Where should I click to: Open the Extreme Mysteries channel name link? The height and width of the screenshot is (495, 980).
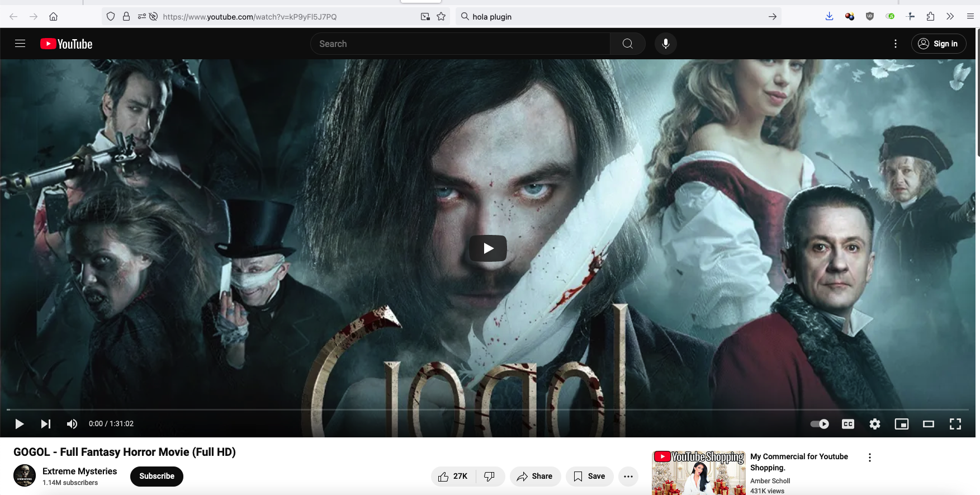pos(80,472)
